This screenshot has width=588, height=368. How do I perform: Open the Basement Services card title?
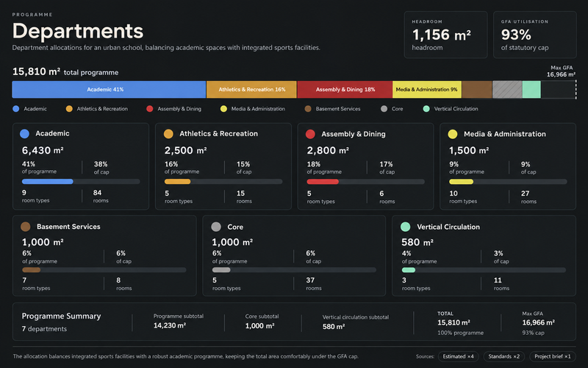coord(68,227)
